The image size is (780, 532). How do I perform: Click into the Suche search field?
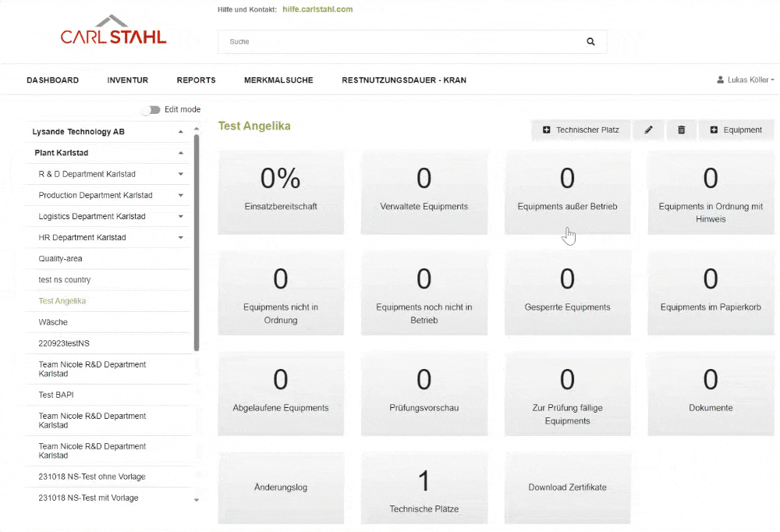tap(398, 41)
